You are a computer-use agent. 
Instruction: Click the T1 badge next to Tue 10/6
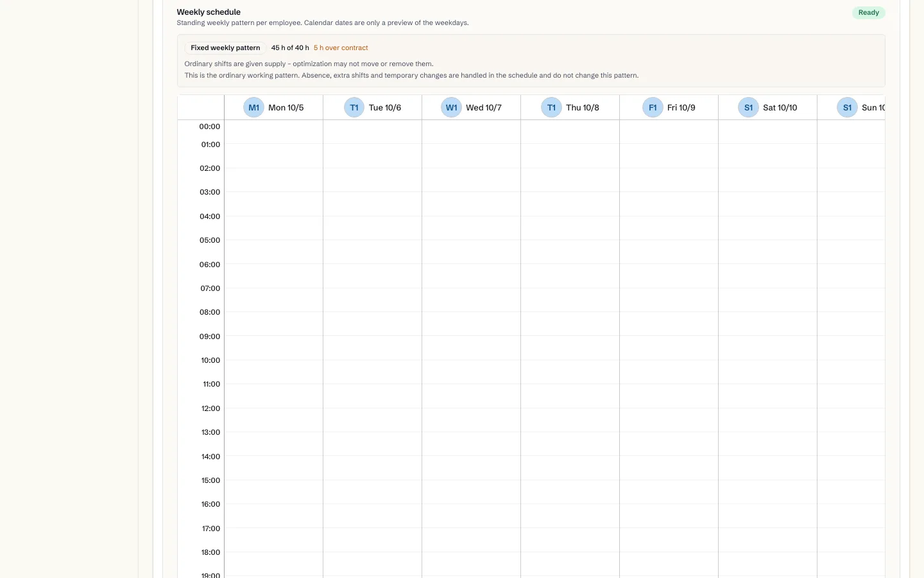click(354, 107)
